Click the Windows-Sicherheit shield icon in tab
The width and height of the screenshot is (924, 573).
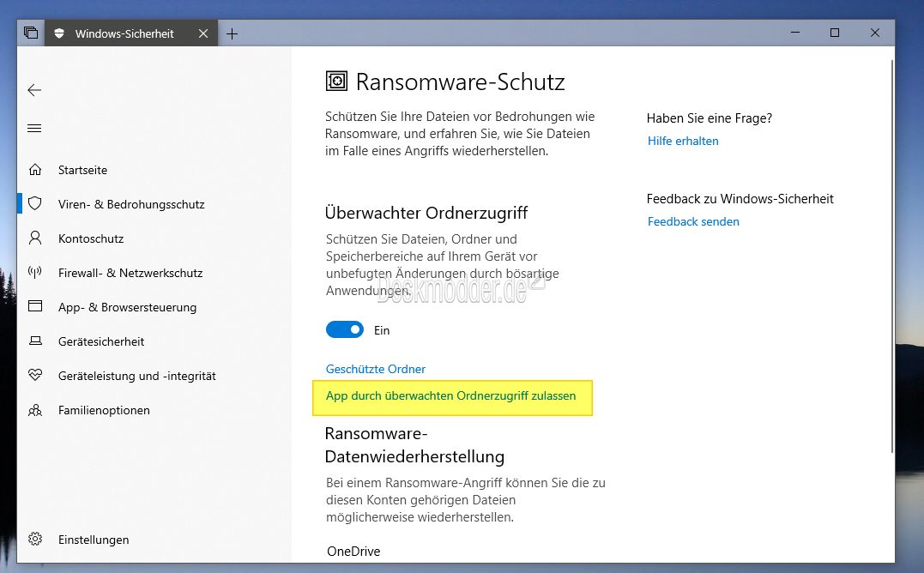pyautogui.click(x=59, y=33)
